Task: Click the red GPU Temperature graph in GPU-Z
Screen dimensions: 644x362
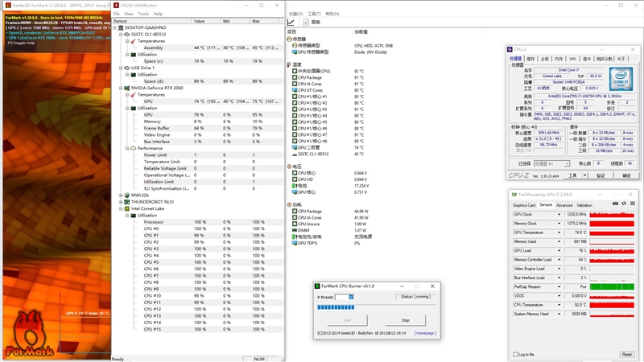Action: pyautogui.click(x=612, y=232)
